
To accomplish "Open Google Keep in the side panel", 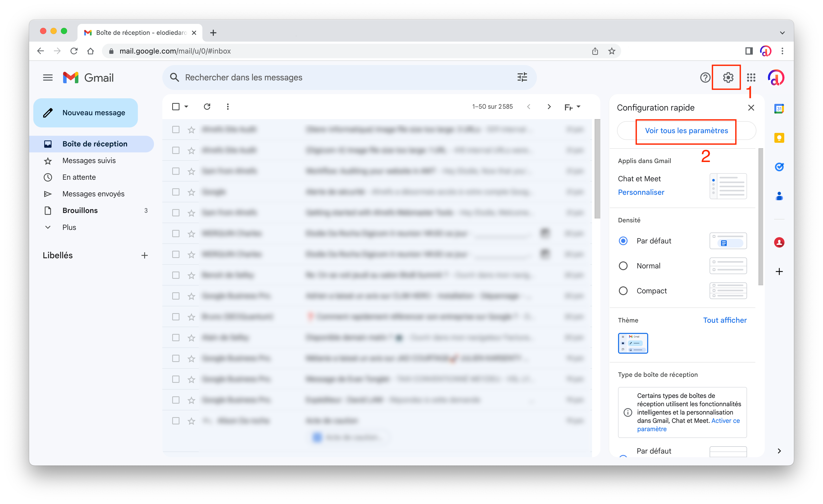I will coord(779,138).
